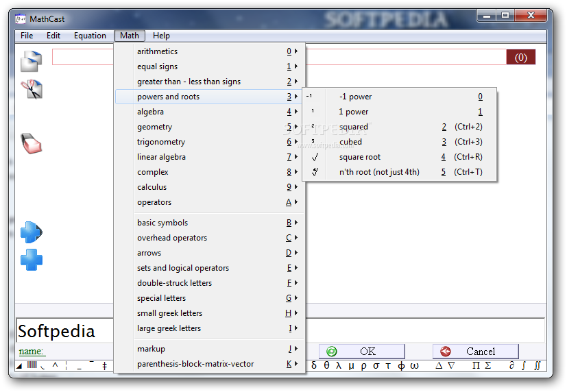Image resolution: width=567 pixels, height=392 pixels.
Task: Insert small delta δ symbol
Action: click(x=314, y=365)
